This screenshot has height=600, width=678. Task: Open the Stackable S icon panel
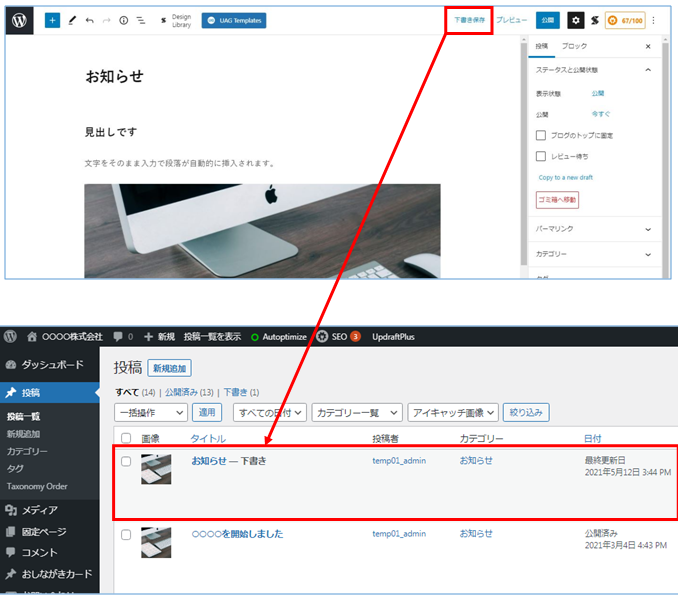[x=595, y=20]
